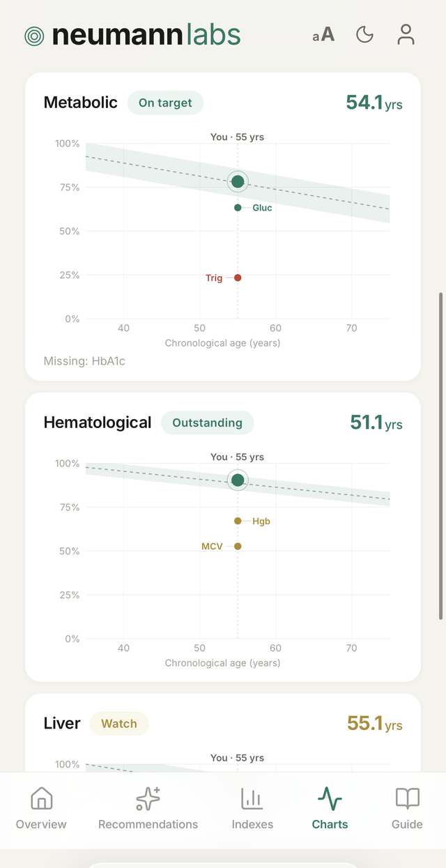Screen dimensions: 446x868
Task: Click the Trig red data point
Action: coord(238,277)
